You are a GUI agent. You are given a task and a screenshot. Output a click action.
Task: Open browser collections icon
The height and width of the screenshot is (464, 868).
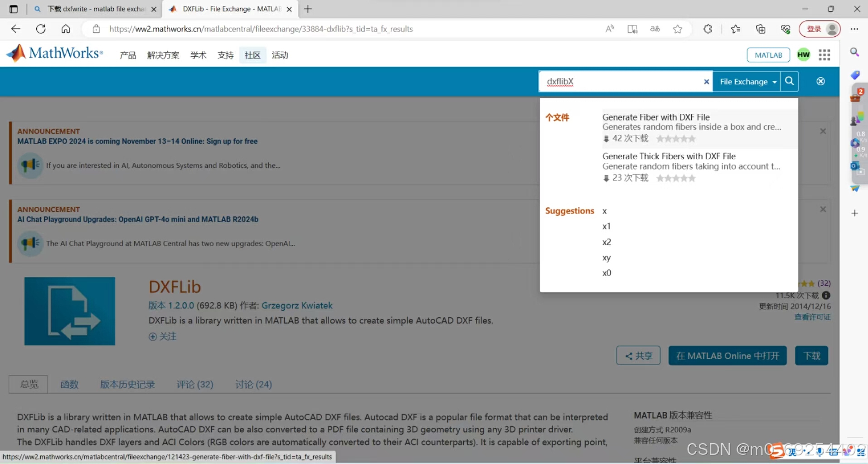(x=761, y=29)
